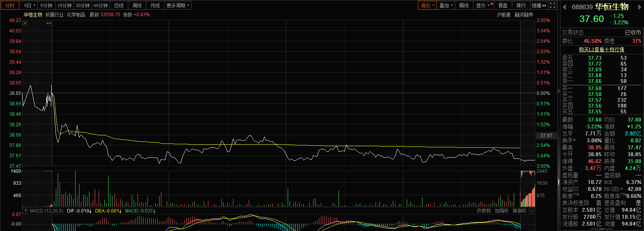Click the side panel collapse handle arrow

click(558, 182)
